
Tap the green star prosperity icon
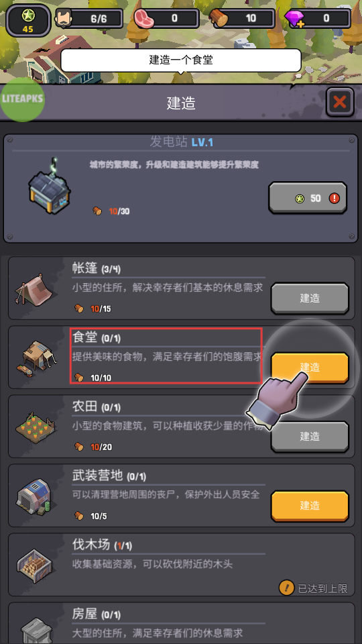coord(28,15)
